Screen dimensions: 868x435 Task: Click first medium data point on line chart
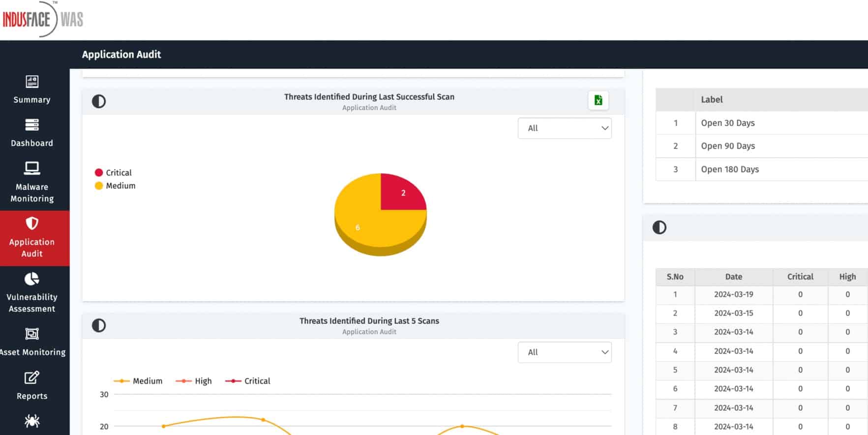pyautogui.click(x=164, y=426)
